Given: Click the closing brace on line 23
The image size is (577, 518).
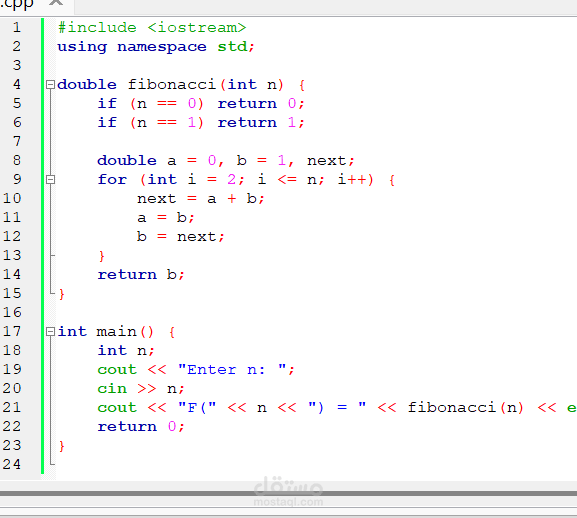Looking at the screenshot, I should click(61, 446).
